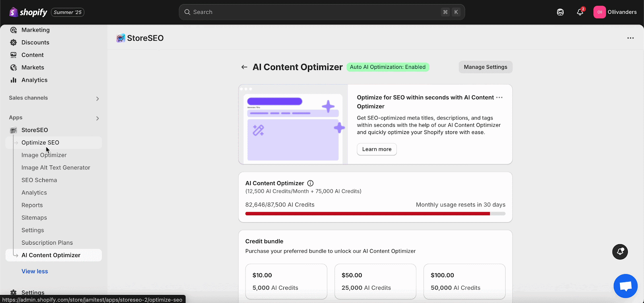Click the Markets globe icon
644x303 pixels.
click(14, 67)
